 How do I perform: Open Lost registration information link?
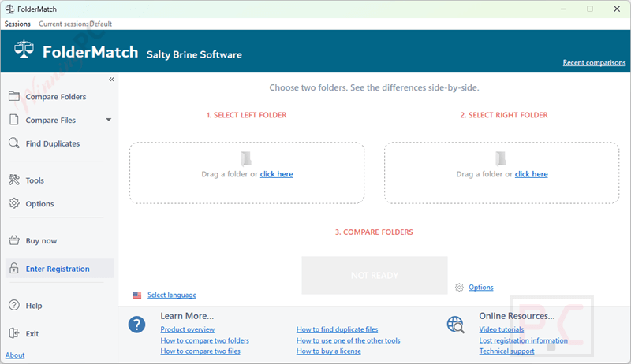pyautogui.click(x=523, y=340)
